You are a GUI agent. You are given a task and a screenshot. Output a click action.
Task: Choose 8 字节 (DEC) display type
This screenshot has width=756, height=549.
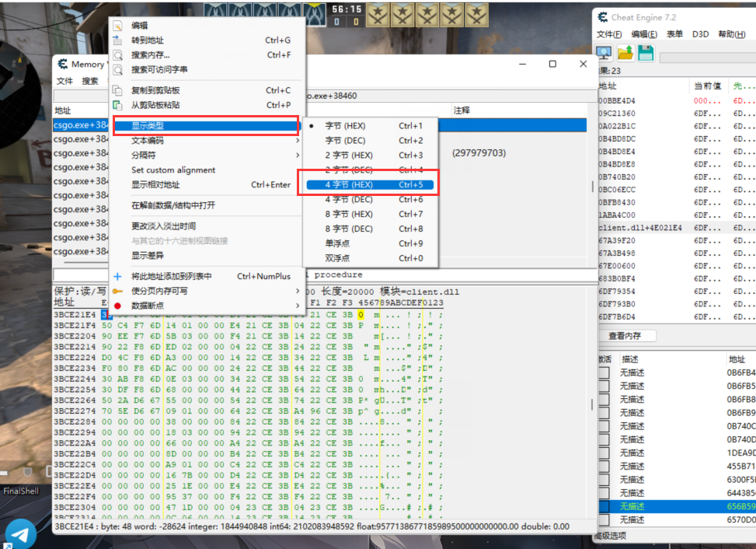point(371,229)
